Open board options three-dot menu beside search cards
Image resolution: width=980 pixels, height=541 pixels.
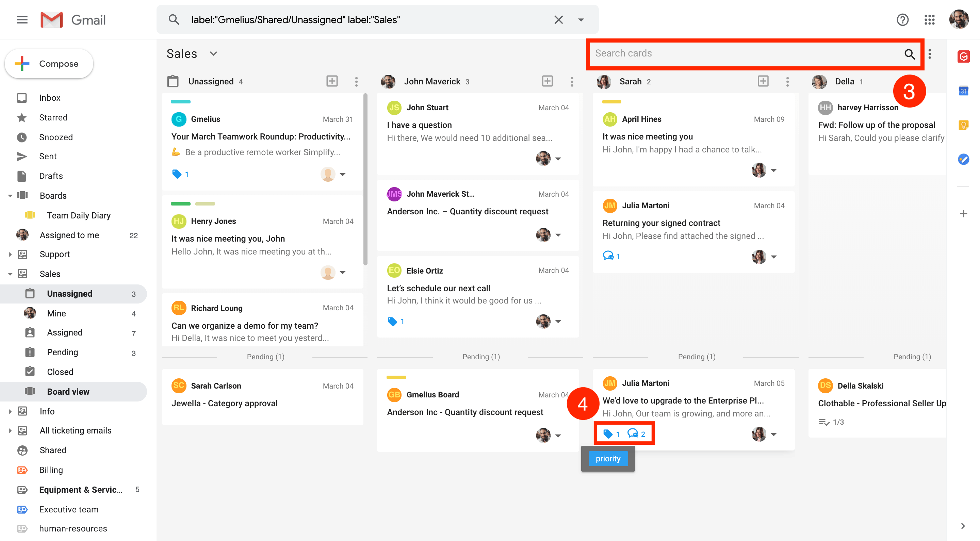(930, 54)
